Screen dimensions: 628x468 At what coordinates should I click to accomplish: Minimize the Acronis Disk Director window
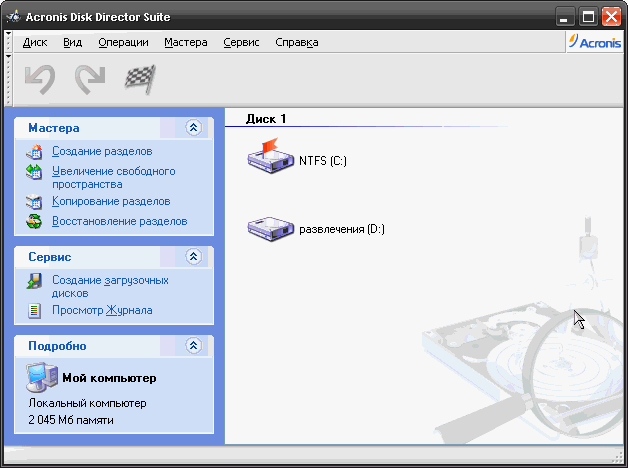point(564,17)
